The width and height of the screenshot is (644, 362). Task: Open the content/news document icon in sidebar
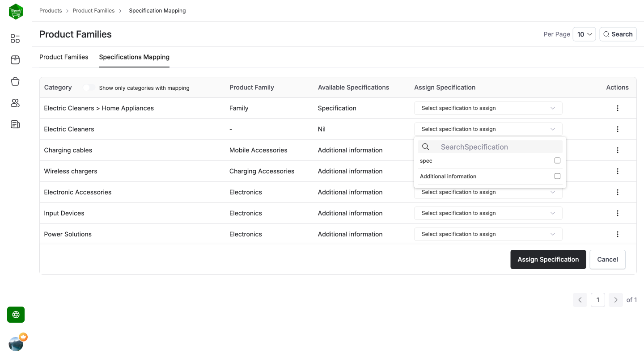(15, 124)
